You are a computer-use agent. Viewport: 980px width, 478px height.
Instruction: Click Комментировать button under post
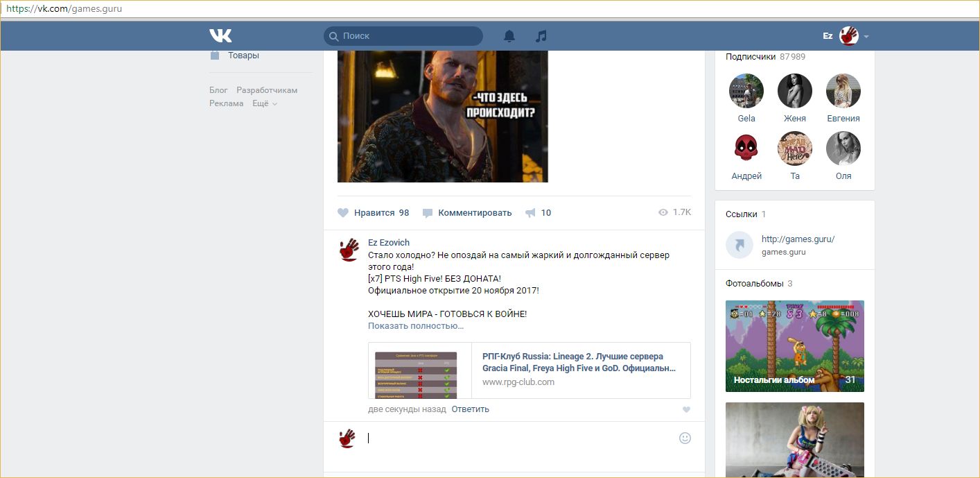pyautogui.click(x=474, y=213)
